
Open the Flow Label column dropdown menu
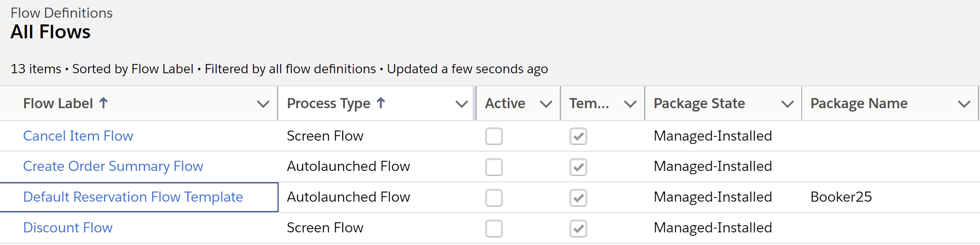263,104
